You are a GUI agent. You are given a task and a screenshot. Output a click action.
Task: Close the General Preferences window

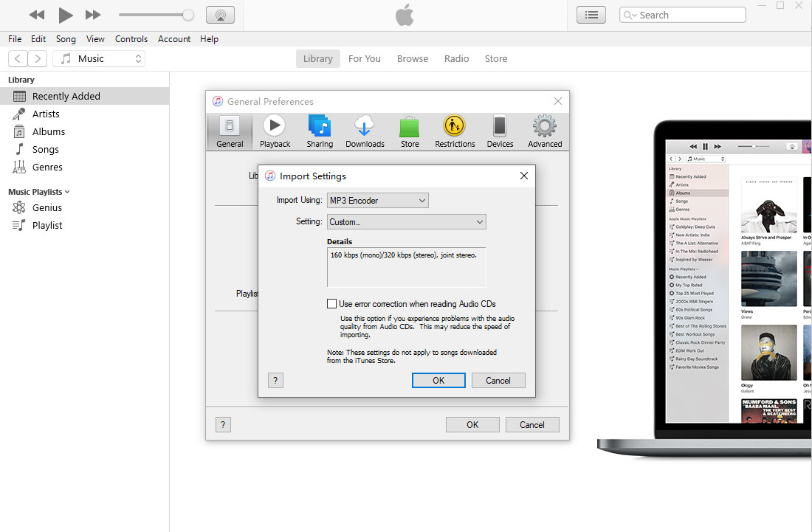(558, 101)
